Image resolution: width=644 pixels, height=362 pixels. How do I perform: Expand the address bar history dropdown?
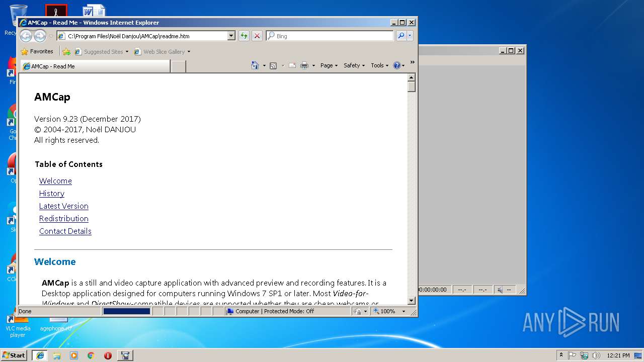tap(231, 36)
